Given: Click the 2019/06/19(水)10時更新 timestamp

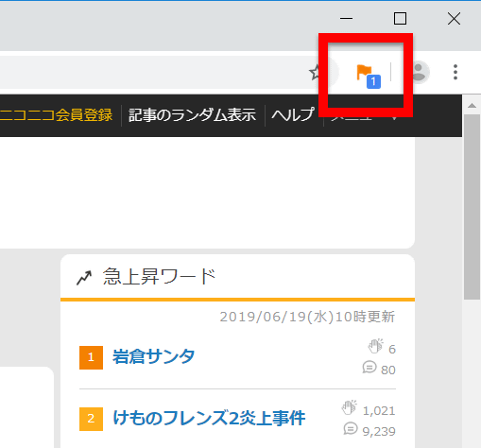Looking at the screenshot, I should [x=307, y=317].
